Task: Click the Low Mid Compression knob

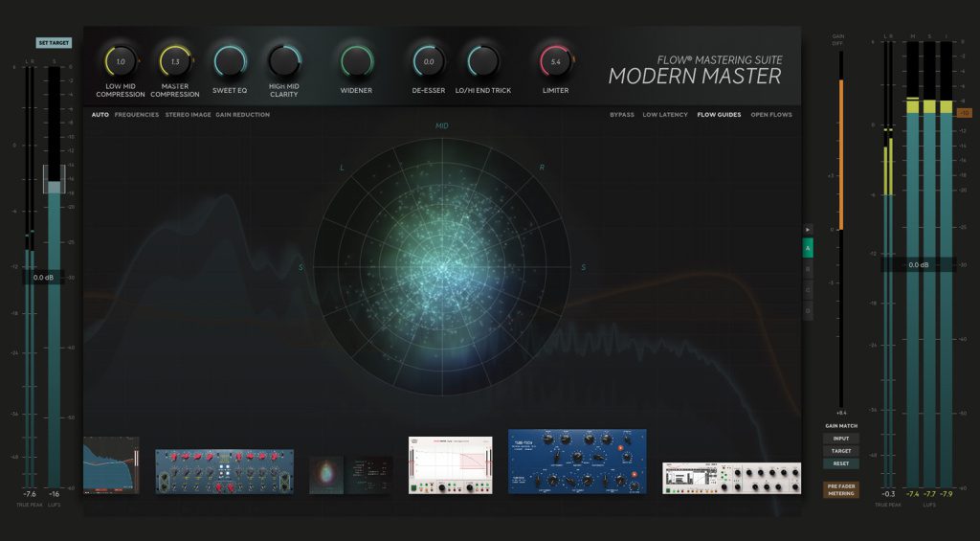Action: coord(121,61)
